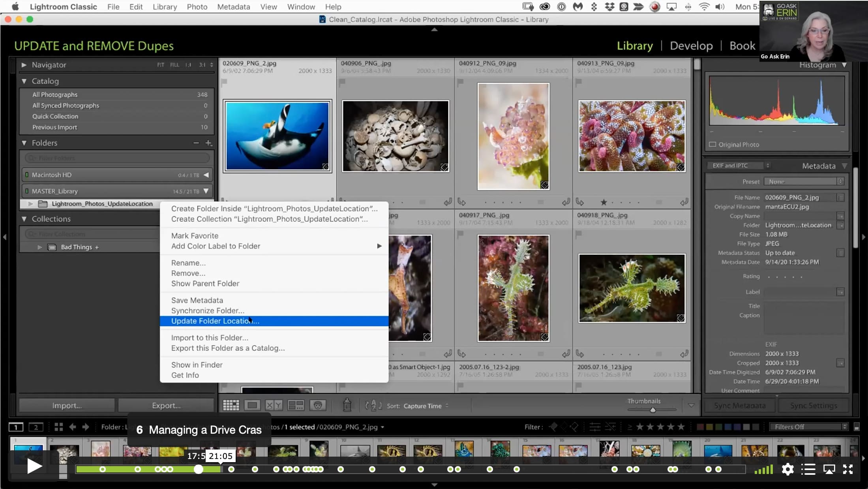This screenshot has width=868, height=489.
Task: Open the Dropbox menu bar icon
Action: (x=609, y=7)
